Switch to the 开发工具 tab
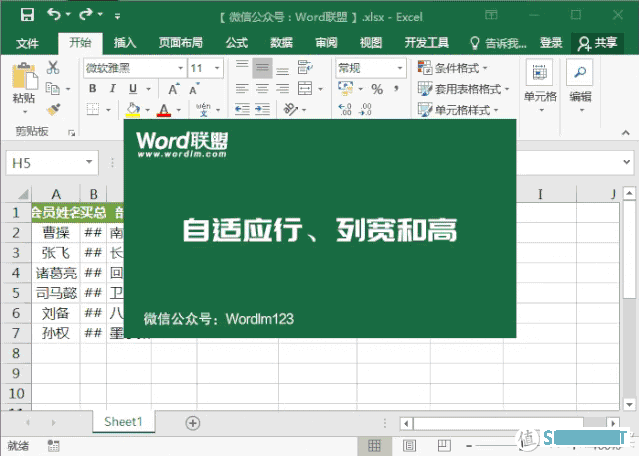This screenshot has height=456, width=639. [426, 42]
